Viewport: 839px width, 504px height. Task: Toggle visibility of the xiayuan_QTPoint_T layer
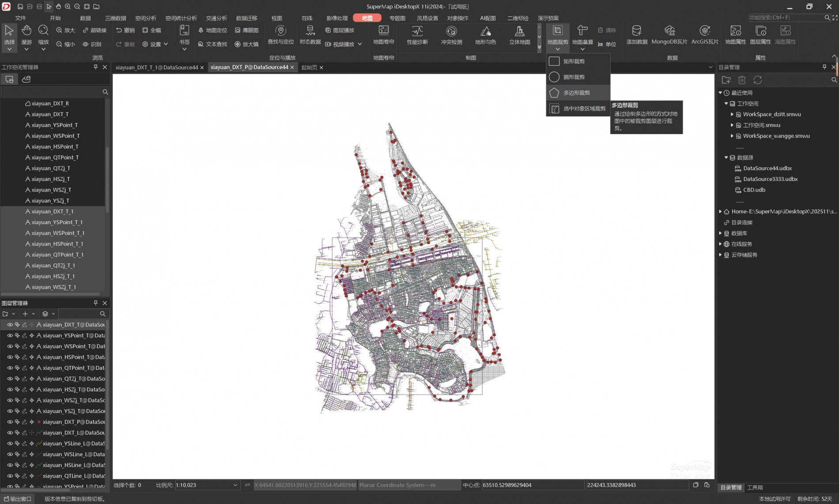coord(10,368)
